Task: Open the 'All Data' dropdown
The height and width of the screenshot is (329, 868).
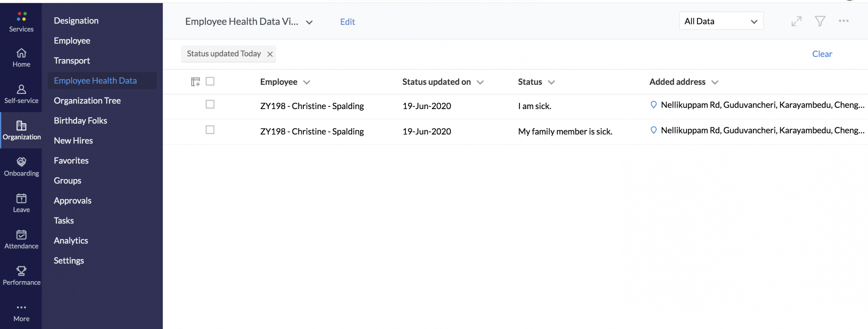Action: [x=721, y=21]
